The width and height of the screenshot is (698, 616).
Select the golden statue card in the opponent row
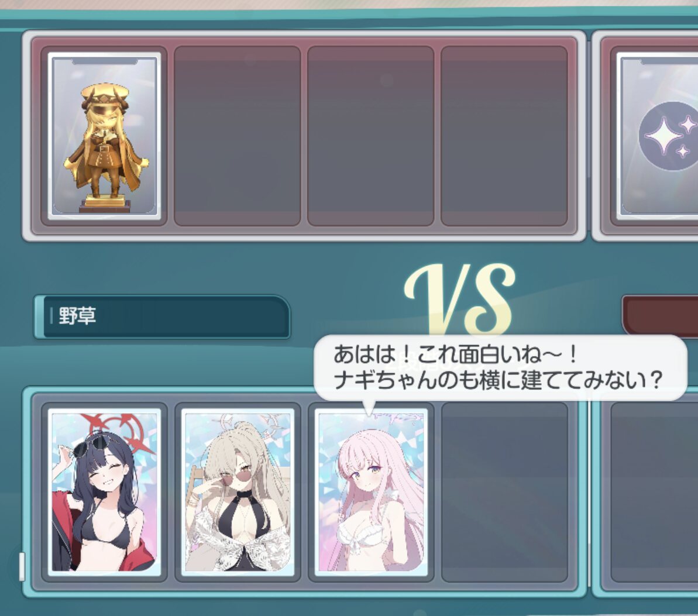[x=104, y=136]
